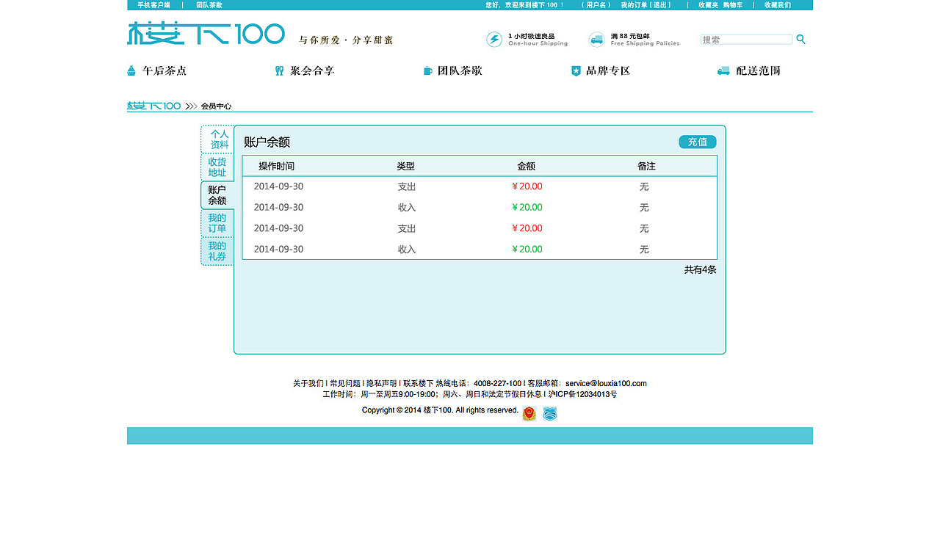Click the 1小时极速良品 text

click(x=531, y=36)
